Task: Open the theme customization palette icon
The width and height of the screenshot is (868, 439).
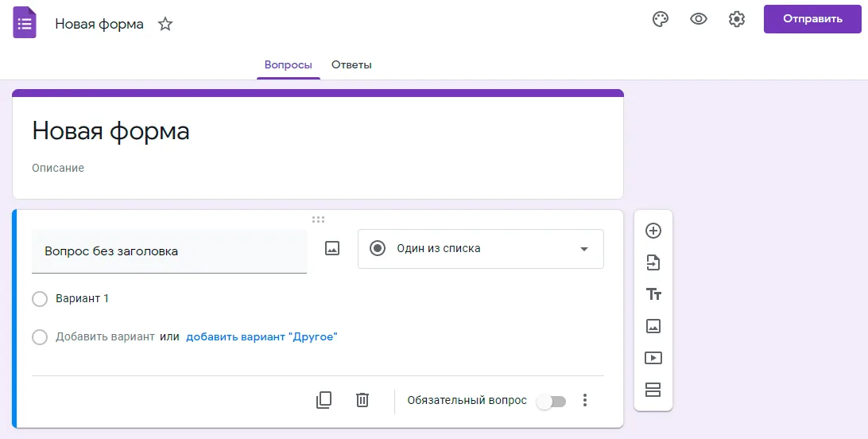Action: (660, 19)
